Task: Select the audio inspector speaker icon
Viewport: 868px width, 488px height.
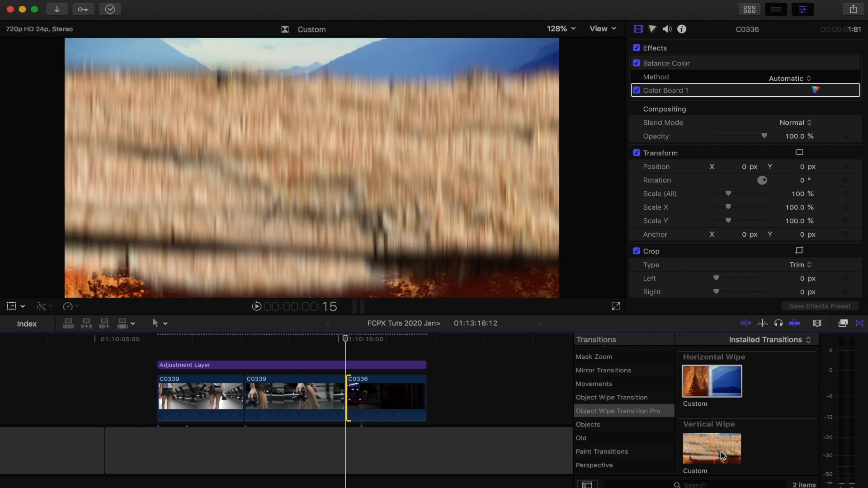Action: tap(667, 29)
